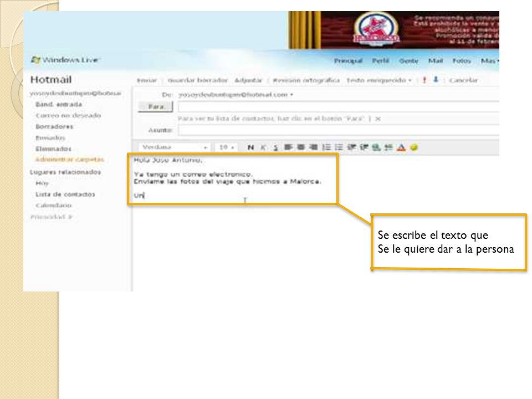Click the Hotmail heading

[51, 80]
